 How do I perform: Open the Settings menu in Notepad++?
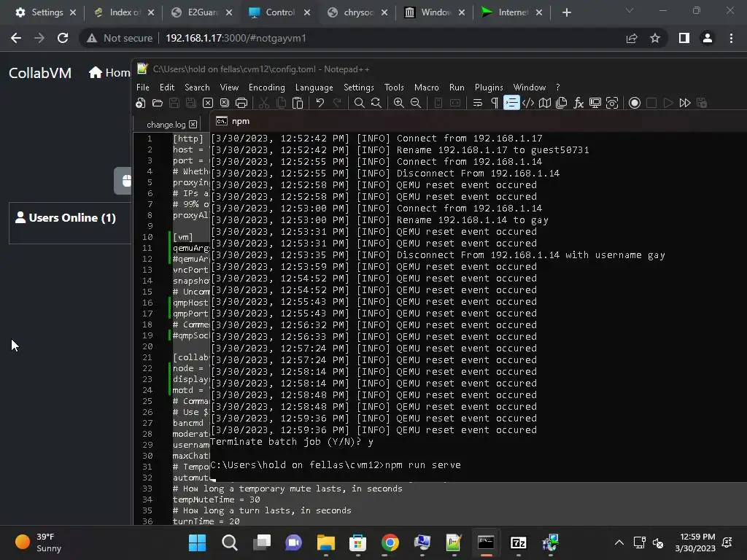pyautogui.click(x=359, y=87)
